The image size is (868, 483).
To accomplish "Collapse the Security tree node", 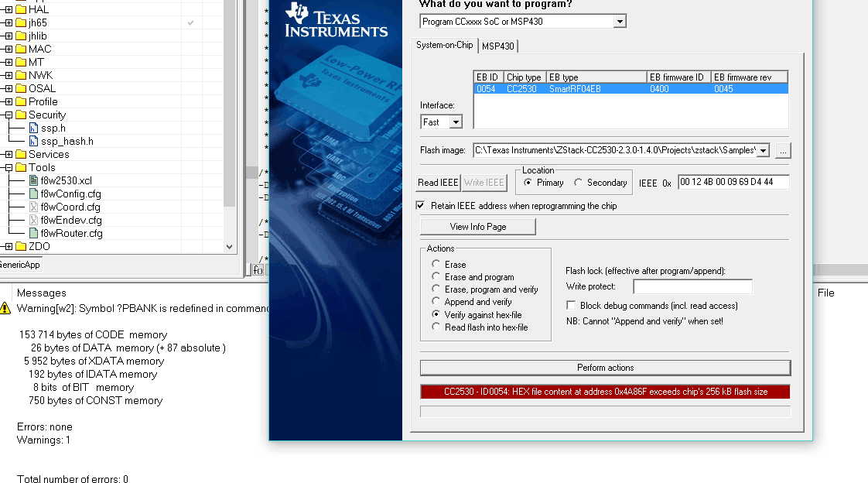I will (x=9, y=115).
